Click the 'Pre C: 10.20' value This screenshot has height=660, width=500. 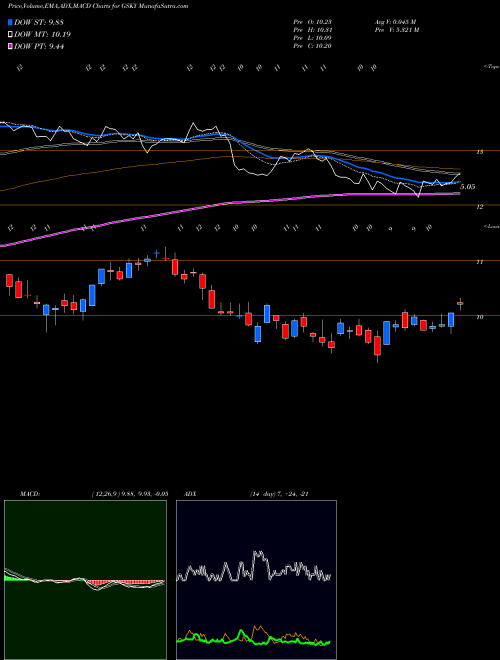point(313,46)
